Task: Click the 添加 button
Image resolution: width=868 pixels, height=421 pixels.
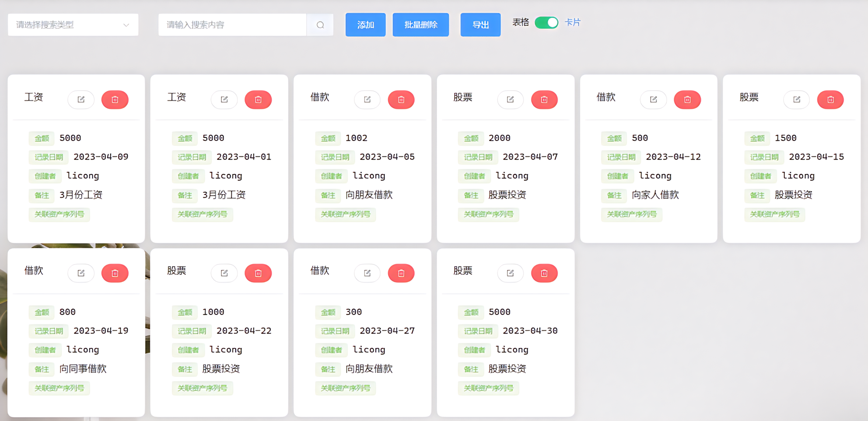Action: pyautogui.click(x=365, y=25)
